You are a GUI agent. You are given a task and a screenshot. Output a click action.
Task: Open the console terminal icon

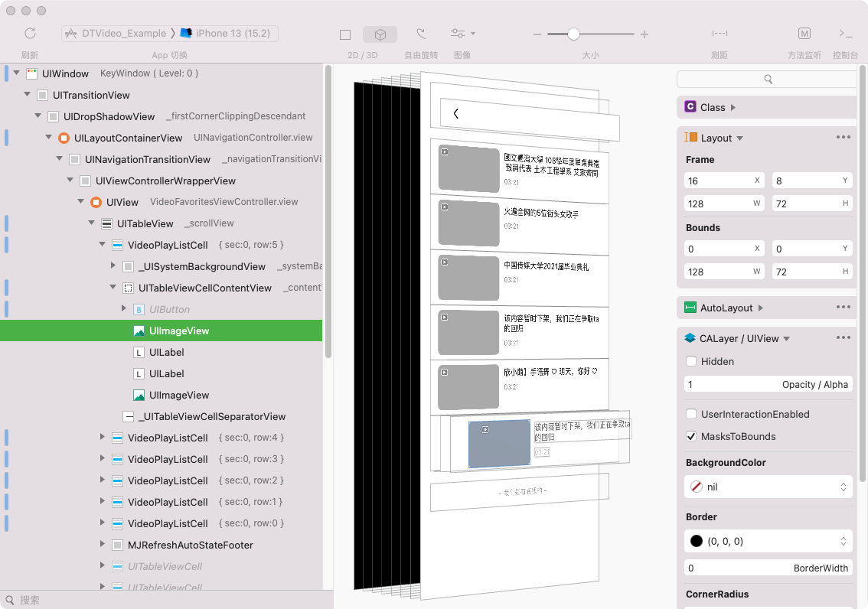tap(845, 33)
